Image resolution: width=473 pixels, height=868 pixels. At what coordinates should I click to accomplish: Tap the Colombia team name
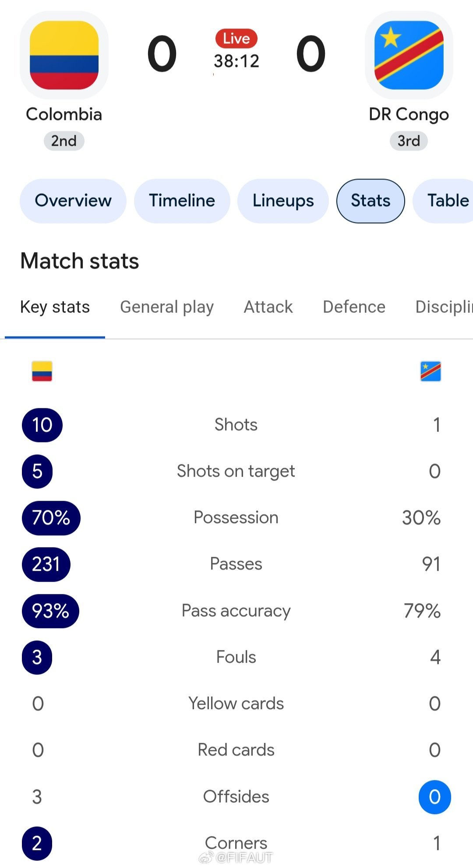click(x=64, y=114)
